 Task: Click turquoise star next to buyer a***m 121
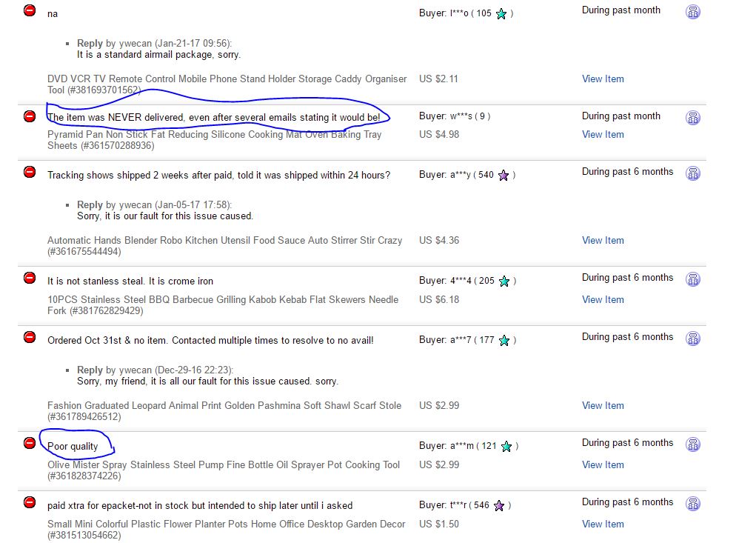coord(506,447)
